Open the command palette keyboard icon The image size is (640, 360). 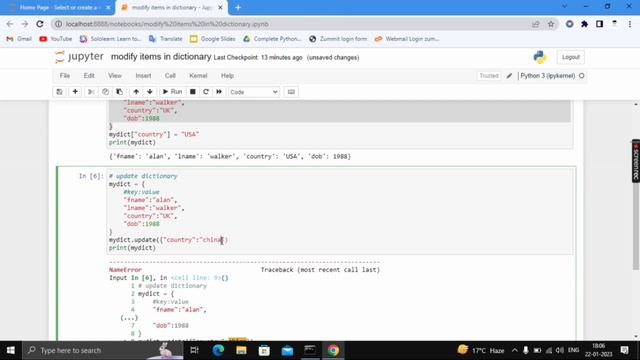[x=291, y=92]
